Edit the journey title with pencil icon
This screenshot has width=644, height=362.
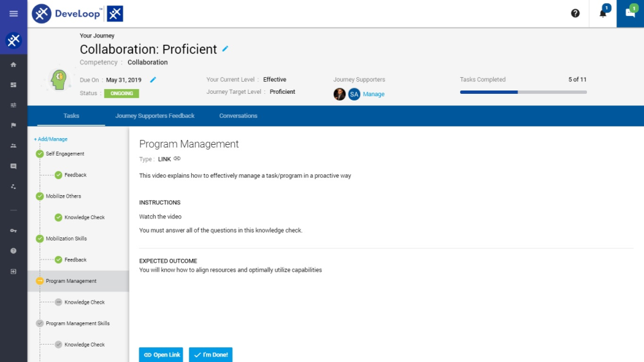click(225, 49)
